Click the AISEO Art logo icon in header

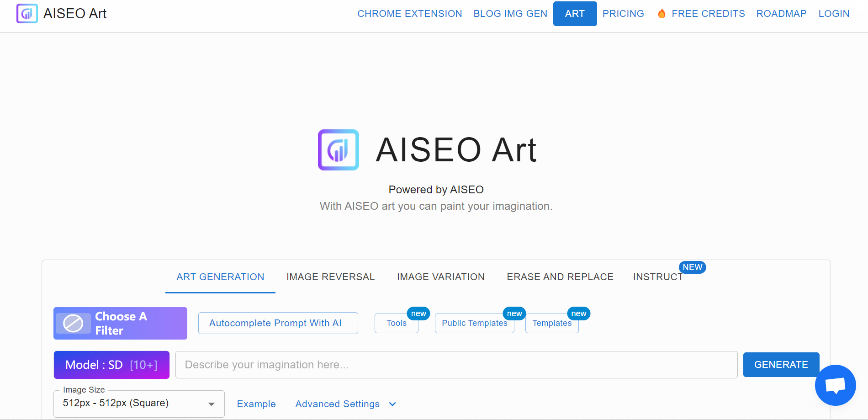click(27, 14)
